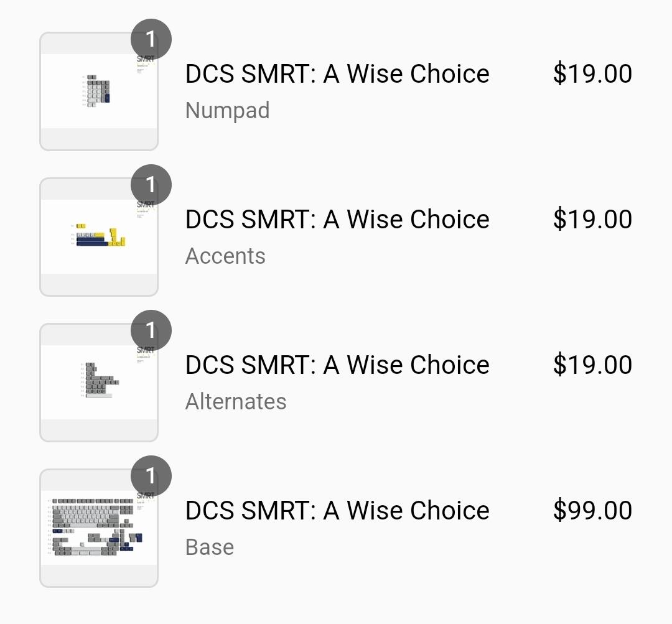Select the DCS SMRT title above Base
This screenshot has height=624, width=672.
pos(337,511)
